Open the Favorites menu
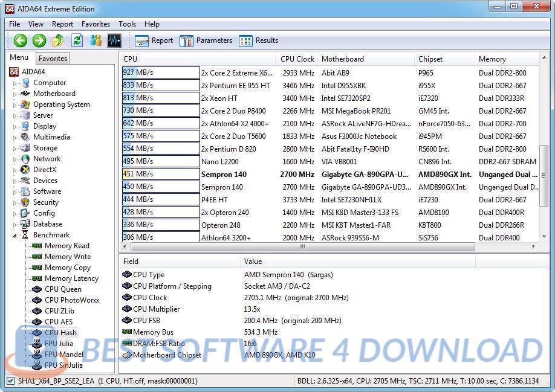The image size is (555, 392). tap(96, 24)
